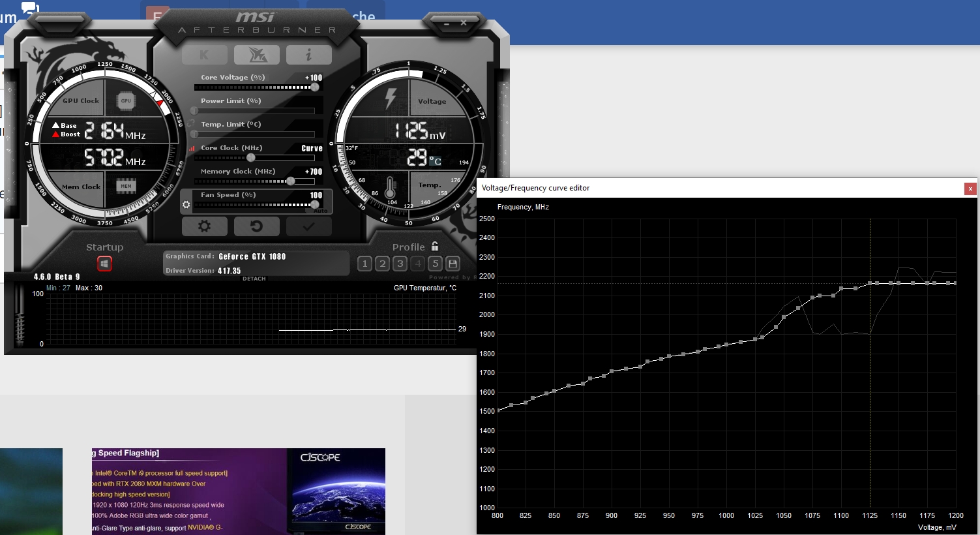This screenshot has height=535, width=980.
Task: Click the 2500 frequency axis label
Action: [x=486, y=219]
